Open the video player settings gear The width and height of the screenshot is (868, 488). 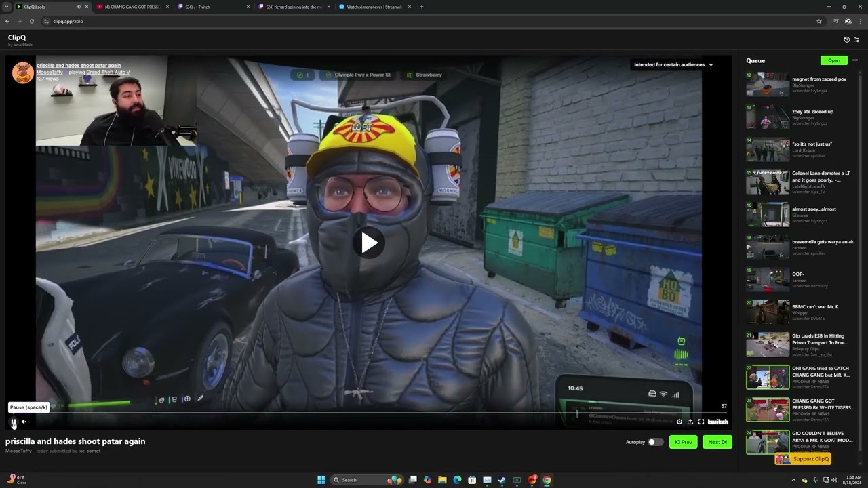click(679, 422)
